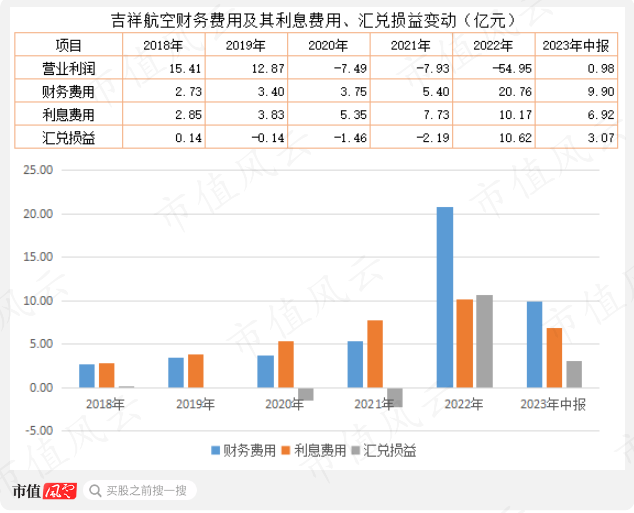Click the 2023年中报 table column header
The image size is (634, 513).
pos(576,45)
